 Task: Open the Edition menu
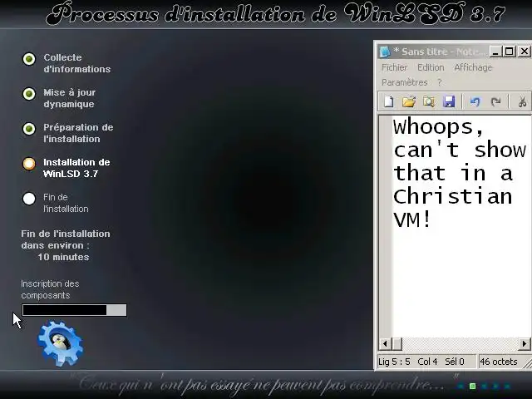pos(431,67)
